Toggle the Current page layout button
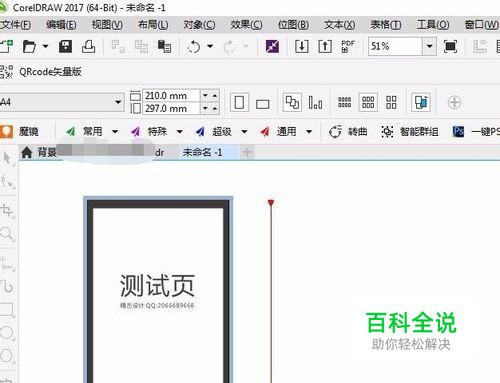Screen dimensions: 500x383 click(x=315, y=102)
